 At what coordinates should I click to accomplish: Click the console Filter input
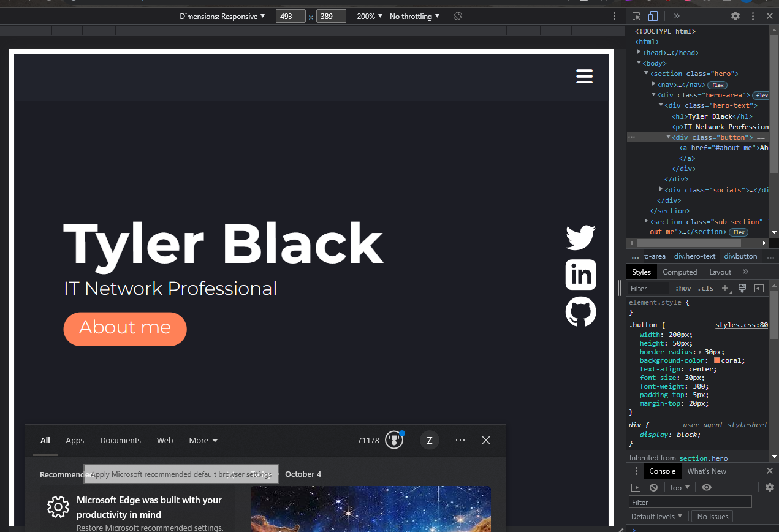point(690,502)
